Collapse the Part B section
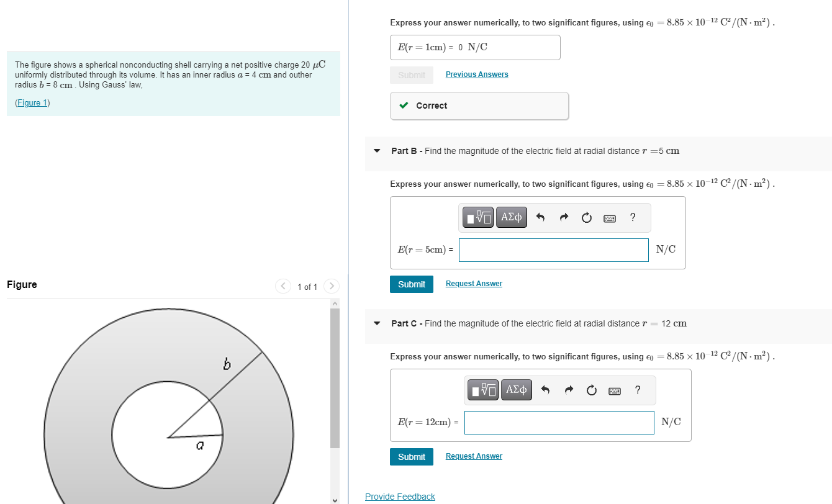The image size is (832, 504). pos(377,150)
